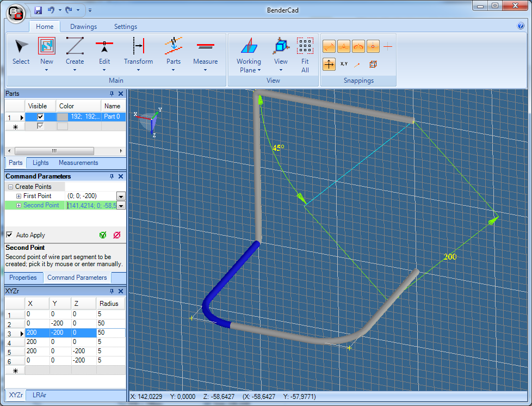Click the Redo arrow in title bar
The image size is (532, 406).
pos(69,10)
